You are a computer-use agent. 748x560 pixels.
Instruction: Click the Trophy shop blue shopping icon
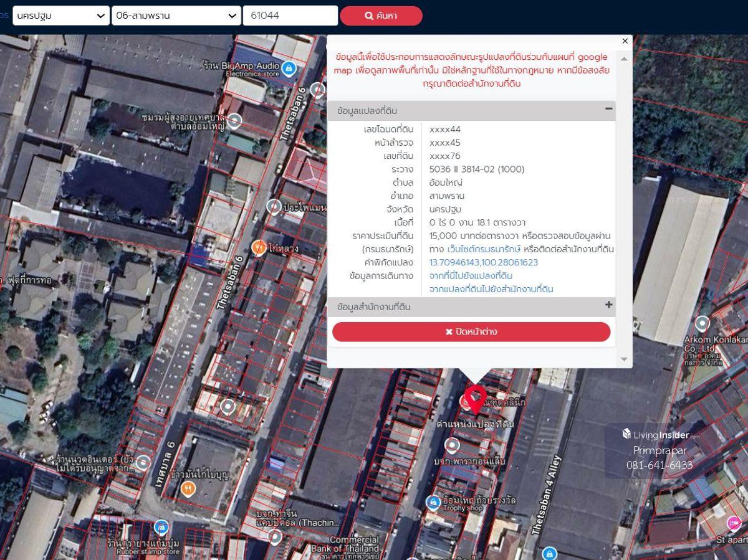[433, 502]
